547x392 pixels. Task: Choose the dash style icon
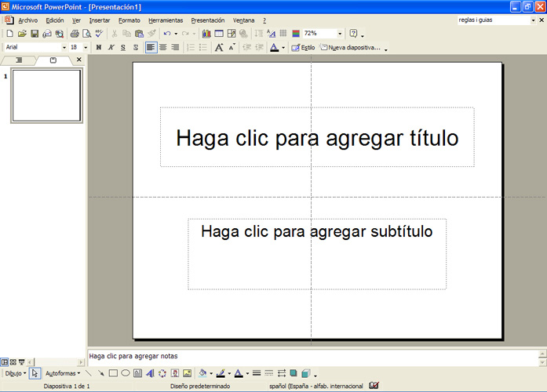click(x=269, y=373)
